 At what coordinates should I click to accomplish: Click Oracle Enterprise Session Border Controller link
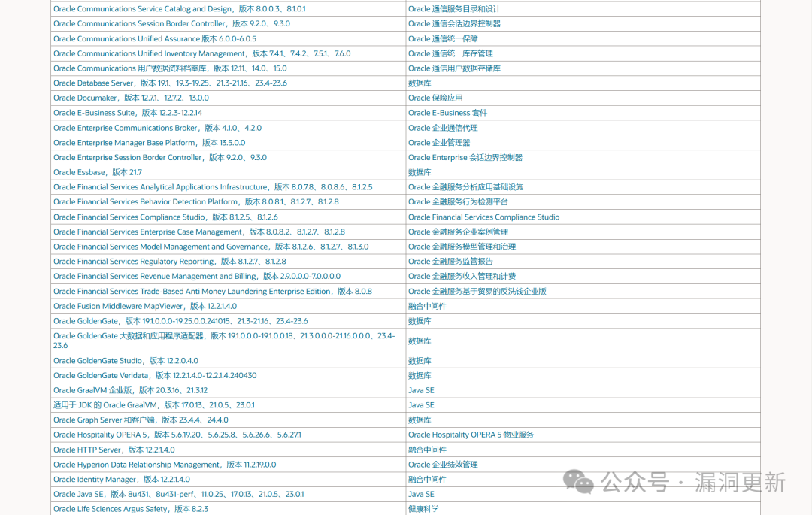[x=160, y=158]
